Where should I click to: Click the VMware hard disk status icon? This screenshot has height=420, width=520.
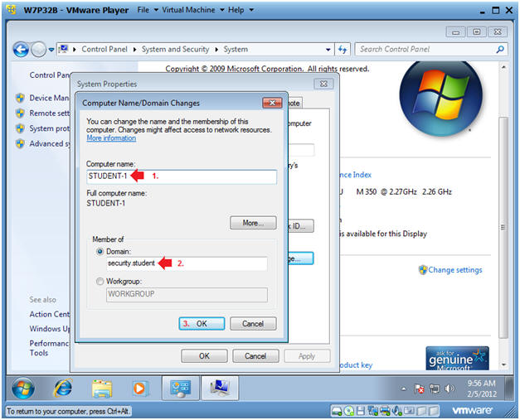click(x=337, y=411)
